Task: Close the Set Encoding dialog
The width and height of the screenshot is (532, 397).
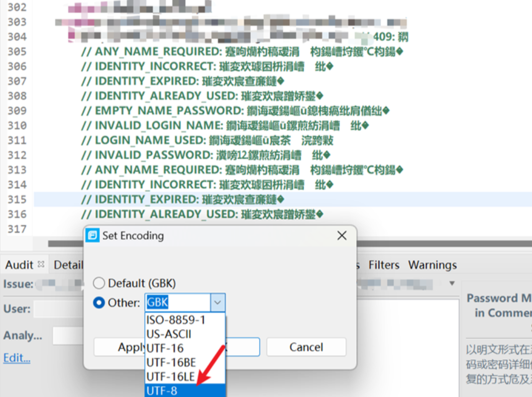Action: click(x=342, y=235)
